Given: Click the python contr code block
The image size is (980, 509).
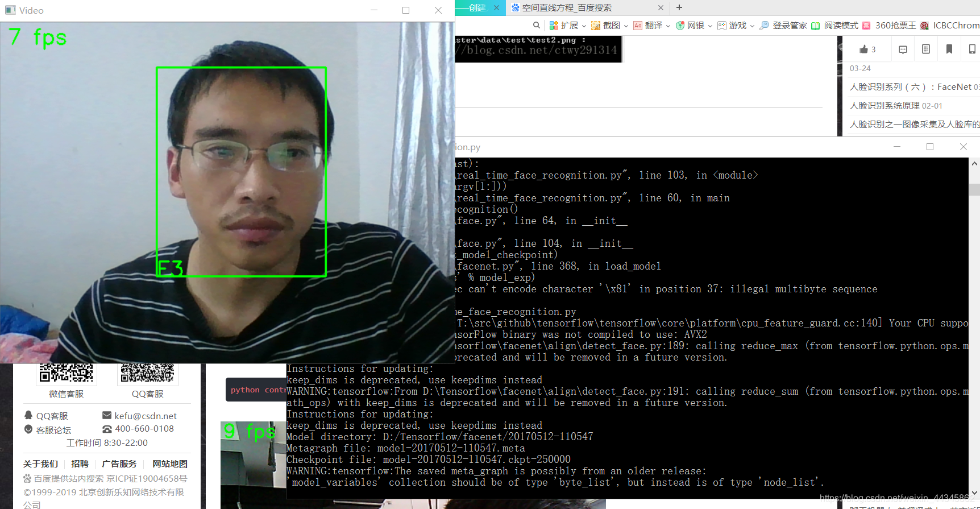Looking at the screenshot, I should point(256,390).
